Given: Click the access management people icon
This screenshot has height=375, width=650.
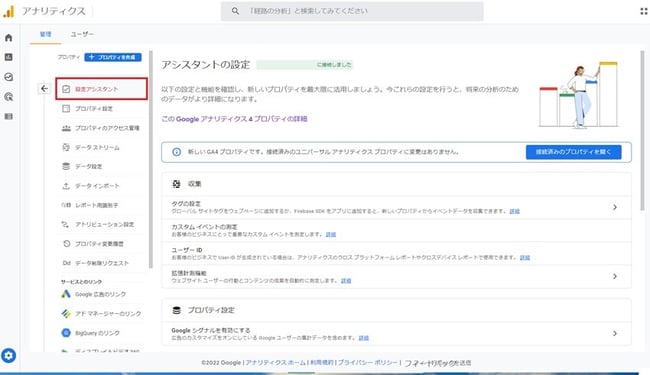Looking at the screenshot, I should [x=66, y=128].
